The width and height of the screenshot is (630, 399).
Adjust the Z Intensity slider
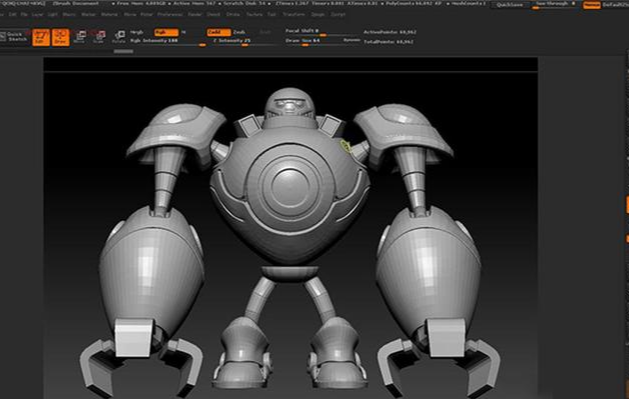click(x=244, y=41)
